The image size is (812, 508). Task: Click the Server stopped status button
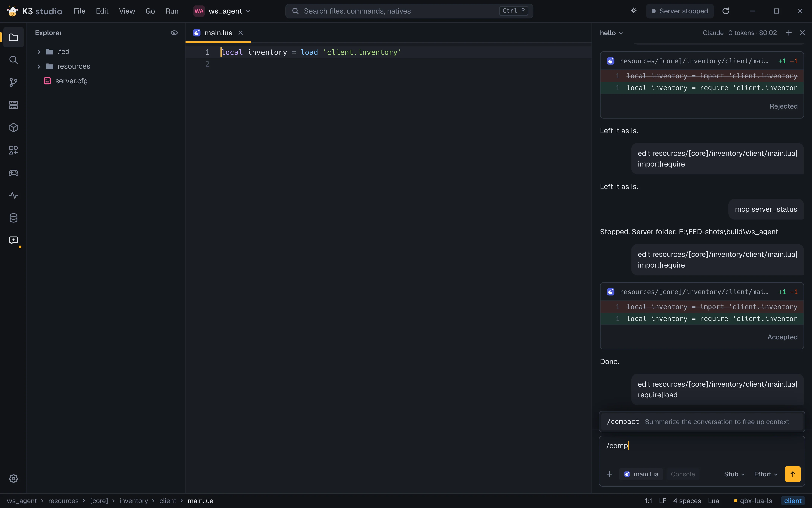(x=680, y=11)
